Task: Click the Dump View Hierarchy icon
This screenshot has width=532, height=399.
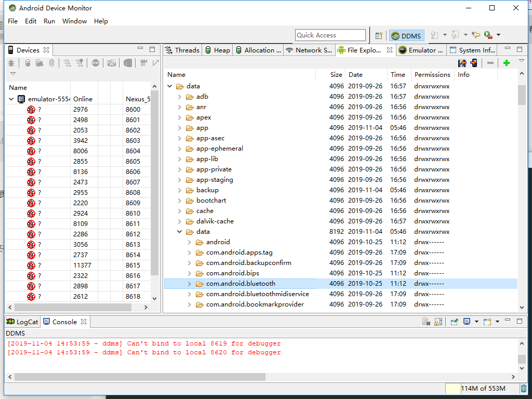Action: [128, 63]
